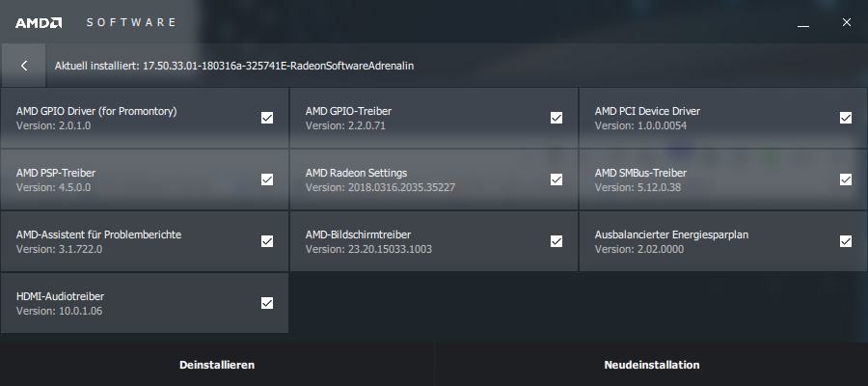Deselect the AMD PSP-Treiber checkbox
Image resolution: width=868 pixels, height=386 pixels.
[x=267, y=179]
